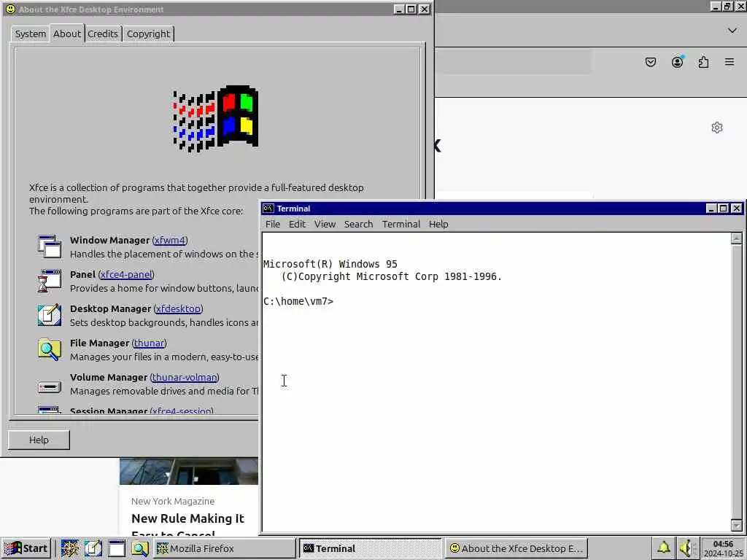Activate About the Xfce Desktop taskbar button
The width and height of the screenshot is (747, 560).
[516, 548]
